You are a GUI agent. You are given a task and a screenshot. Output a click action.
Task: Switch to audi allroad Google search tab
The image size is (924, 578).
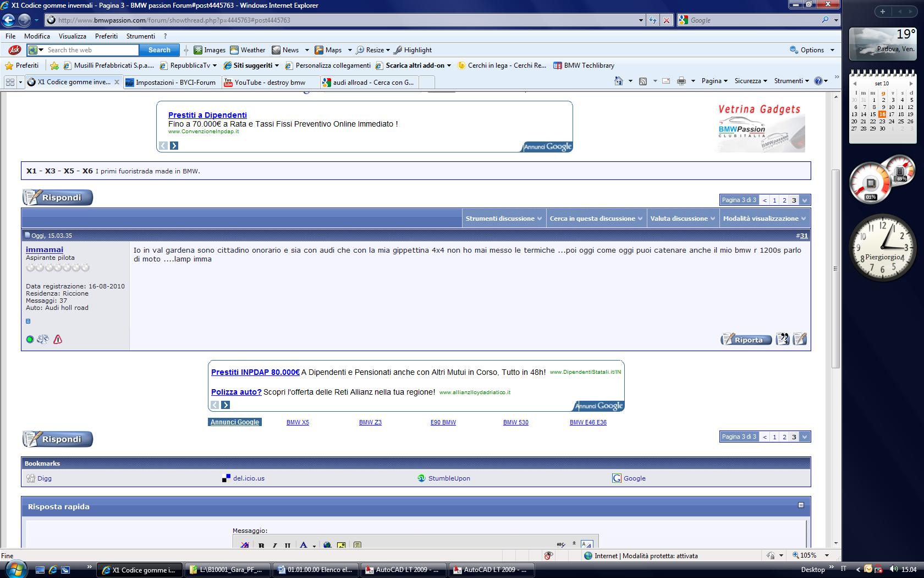pyautogui.click(x=370, y=82)
